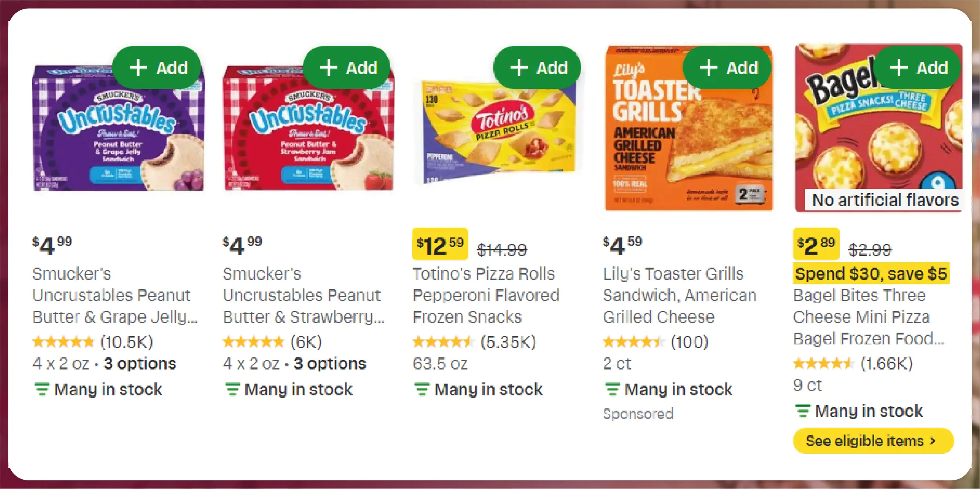The width and height of the screenshot is (980, 489).
Task: Open Lily's Toaster Grills Sandwich title
Action: (679, 295)
